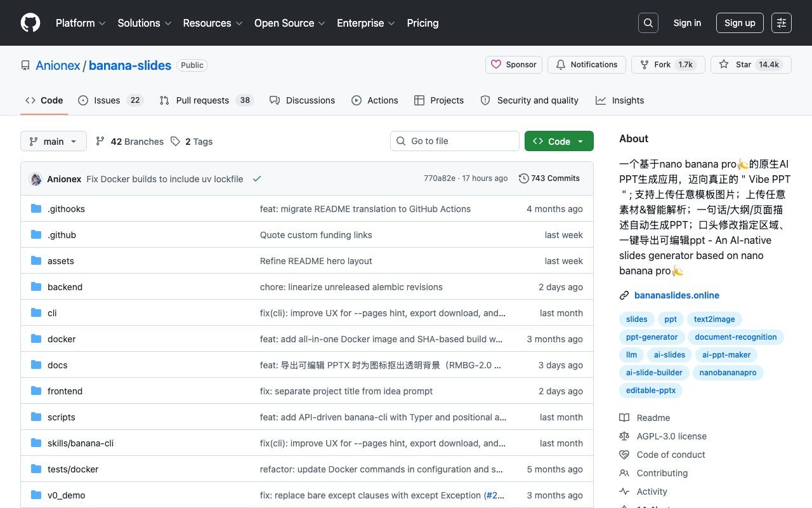The width and height of the screenshot is (812, 508).
Task: Click the GitHub logo icon
Action: click(30, 23)
